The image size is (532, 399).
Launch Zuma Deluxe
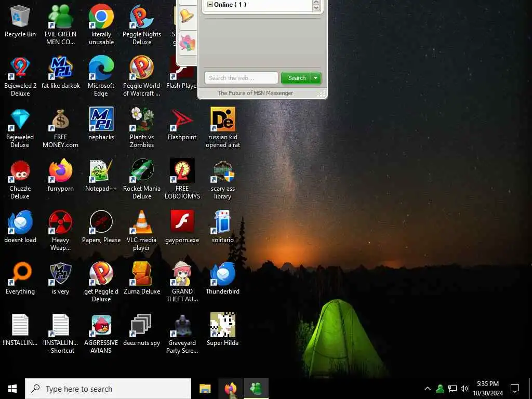click(x=142, y=279)
